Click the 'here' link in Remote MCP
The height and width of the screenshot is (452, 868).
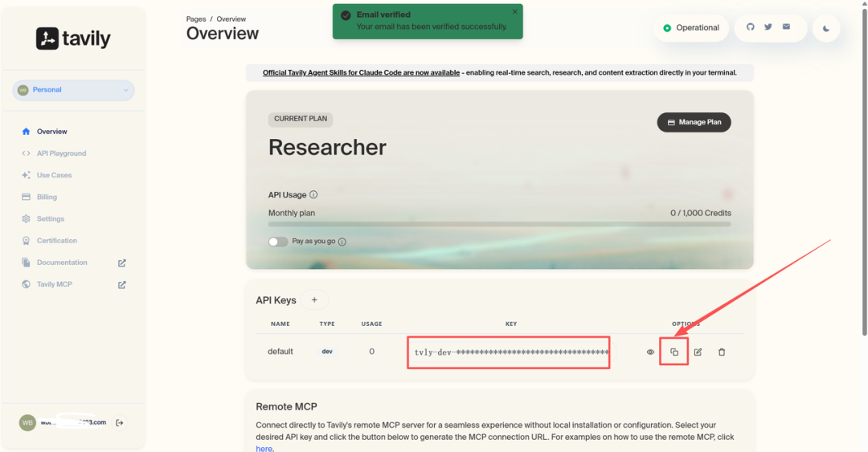[x=264, y=449]
